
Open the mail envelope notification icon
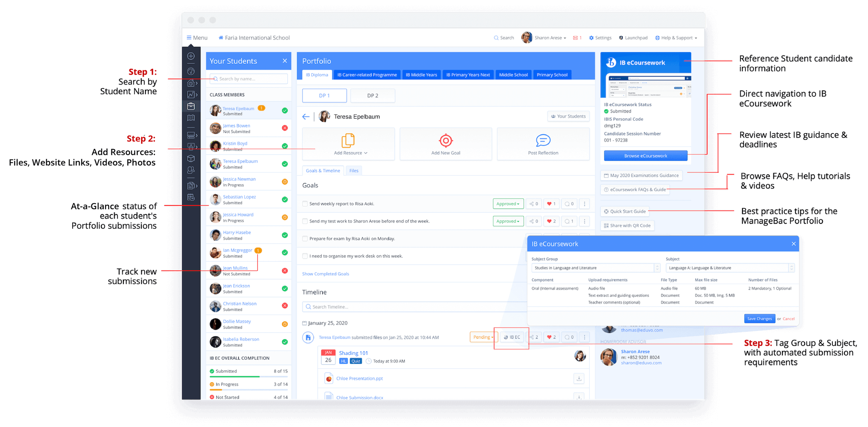(576, 38)
